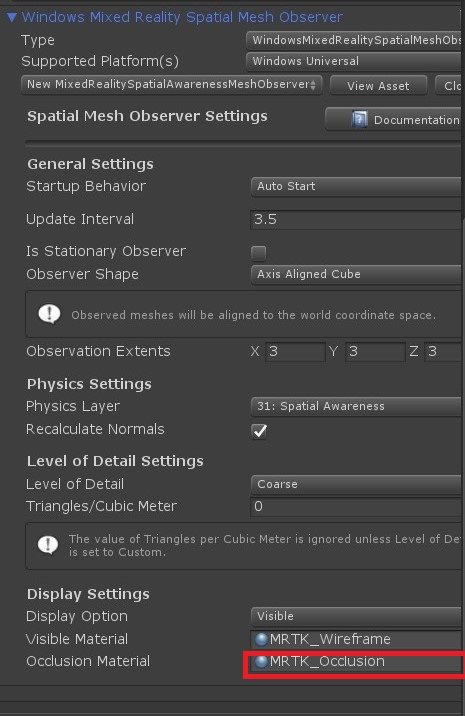Click the View Asset button
This screenshot has width=465, height=716.
(x=378, y=85)
